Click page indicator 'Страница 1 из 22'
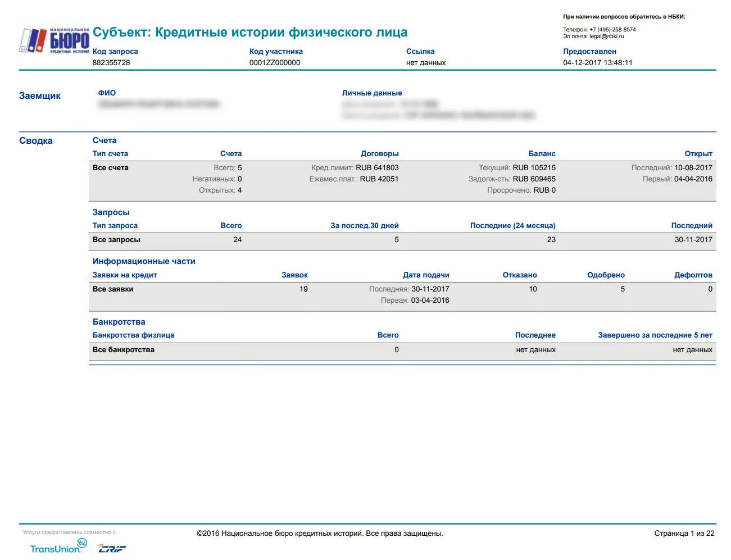The height and width of the screenshot is (560, 731). coord(684,533)
